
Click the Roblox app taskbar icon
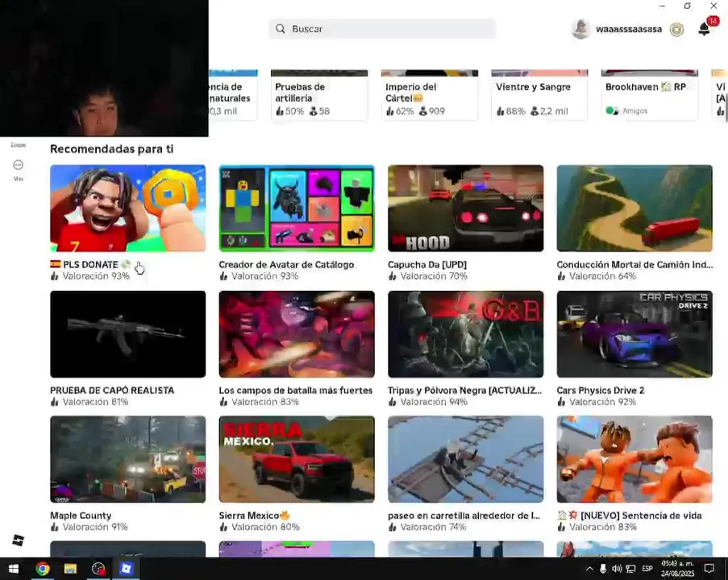(126, 569)
